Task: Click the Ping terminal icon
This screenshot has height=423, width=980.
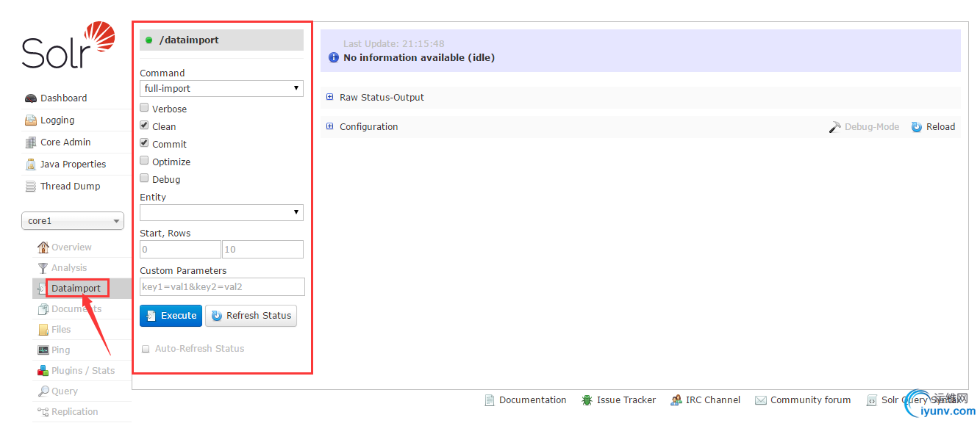Action: point(43,350)
